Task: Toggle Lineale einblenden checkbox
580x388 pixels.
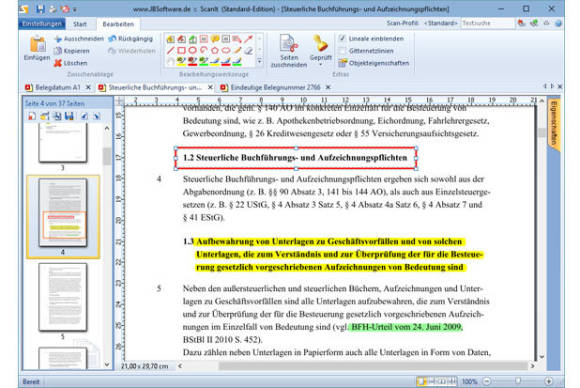Action: click(x=343, y=39)
